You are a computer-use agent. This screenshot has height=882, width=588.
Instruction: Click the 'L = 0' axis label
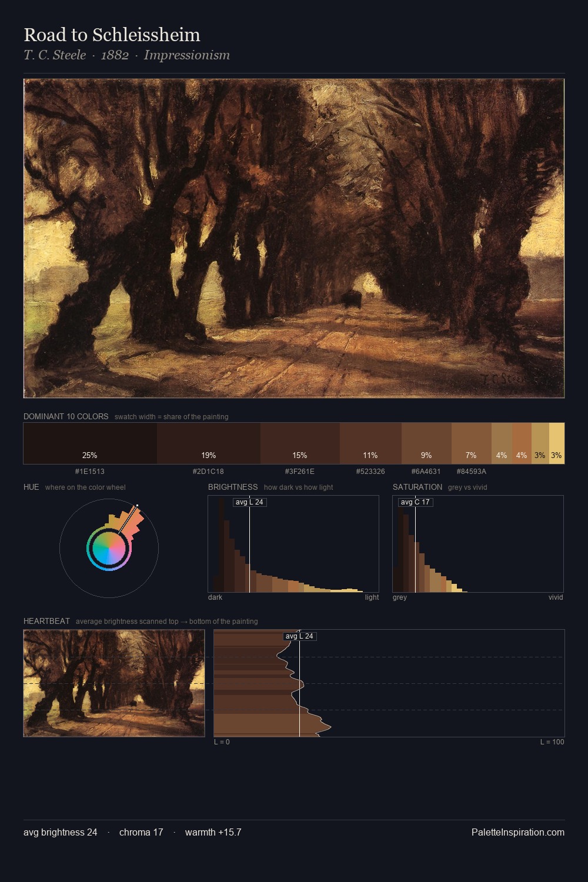click(x=222, y=742)
